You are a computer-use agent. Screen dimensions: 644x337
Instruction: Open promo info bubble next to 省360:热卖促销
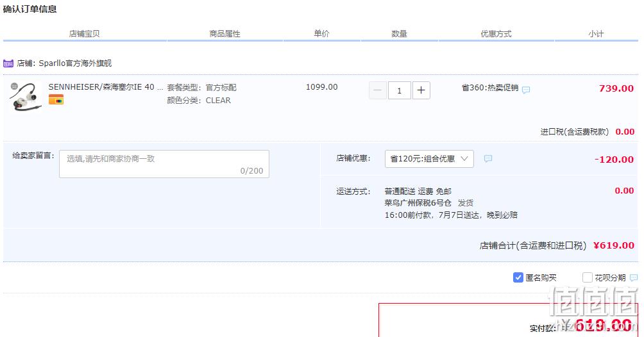(x=526, y=90)
